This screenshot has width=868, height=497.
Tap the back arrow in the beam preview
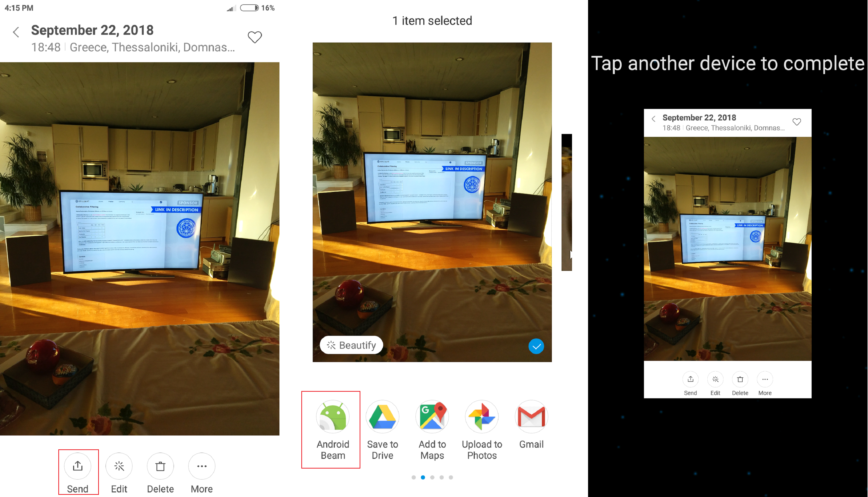point(653,119)
